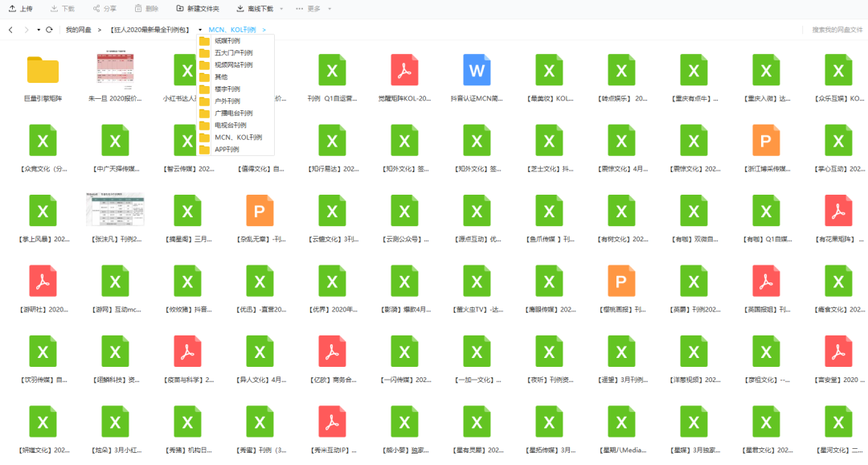
Task: Go back with the left navigation arrow
Action: click(10, 30)
